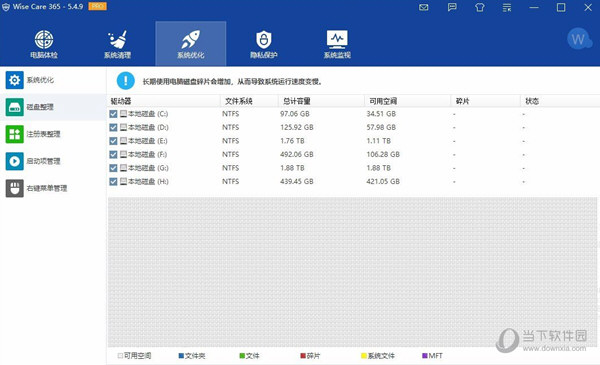Click the purple MFT legend swatch

[x=425, y=356]
